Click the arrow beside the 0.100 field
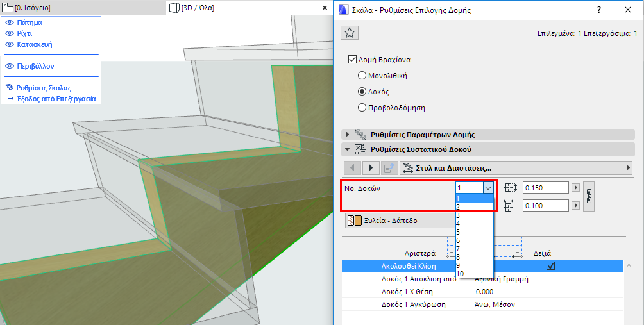 [x=576, y=205]
